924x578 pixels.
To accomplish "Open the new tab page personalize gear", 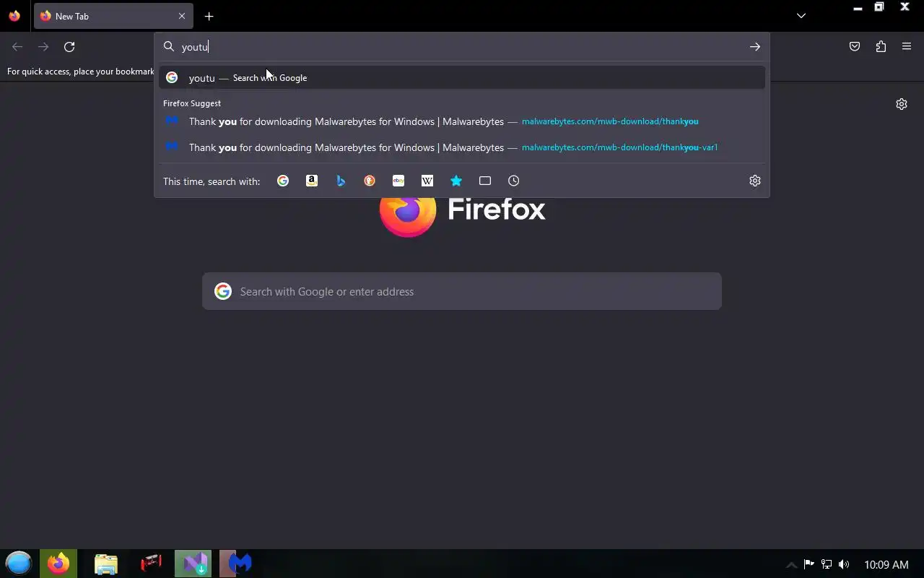I will [x=902, y=104].
